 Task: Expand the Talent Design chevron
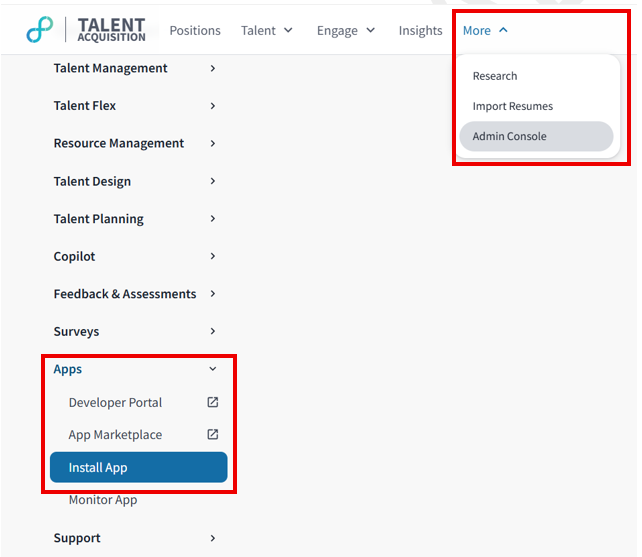pyautogui.click(x=213, y=181)
